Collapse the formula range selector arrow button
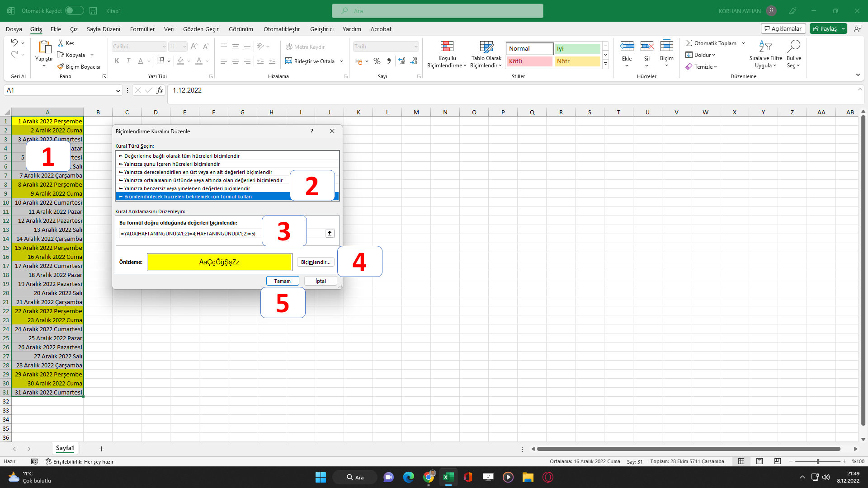 click(330, 233)
